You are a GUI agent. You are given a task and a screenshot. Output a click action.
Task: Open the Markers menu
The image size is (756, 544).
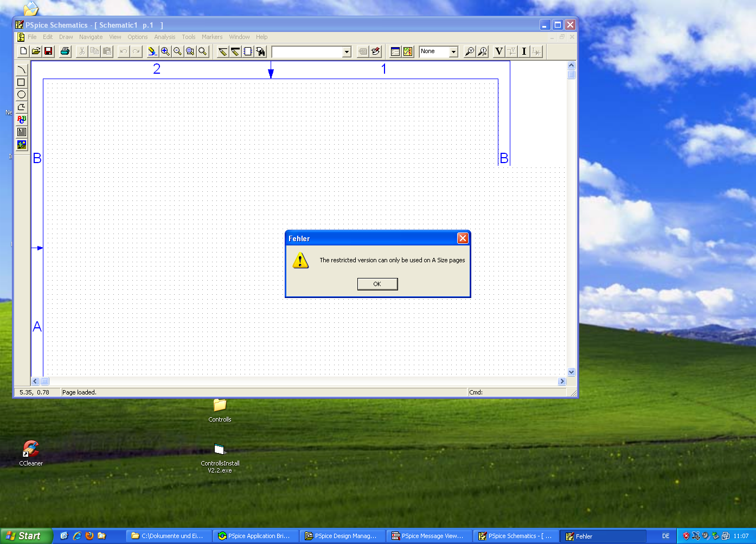(x=212, y=37)
